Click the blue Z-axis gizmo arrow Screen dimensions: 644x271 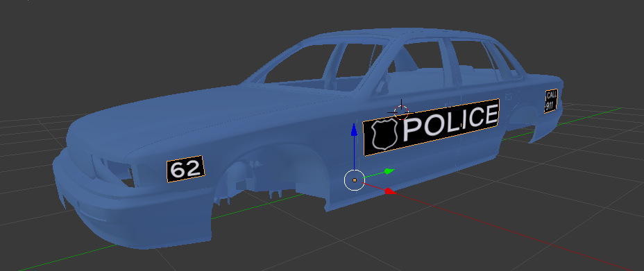pos(354,130)
